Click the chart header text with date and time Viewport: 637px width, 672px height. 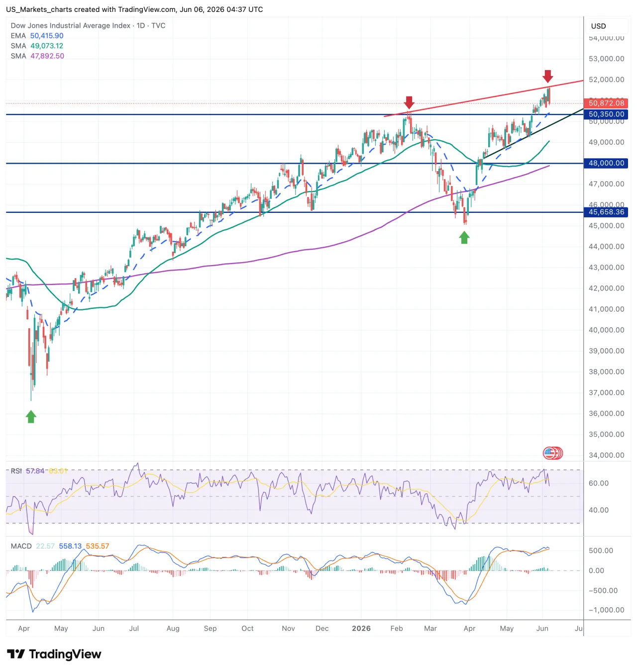coord(134,9)
